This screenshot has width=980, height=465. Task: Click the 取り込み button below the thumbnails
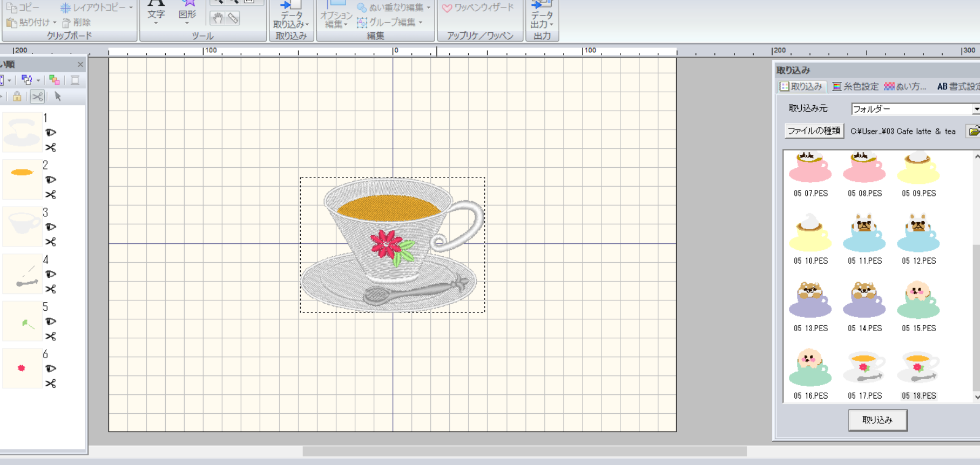[877, 420]
